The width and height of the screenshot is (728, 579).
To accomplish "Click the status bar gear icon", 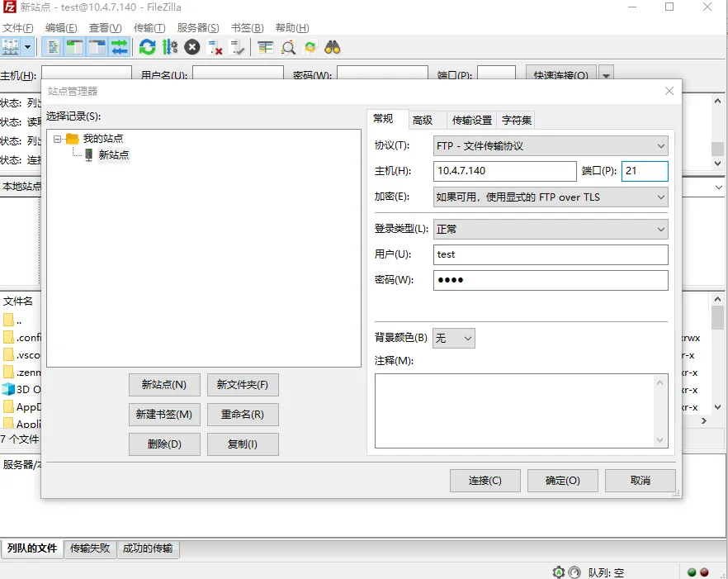I will coord(559,572).
